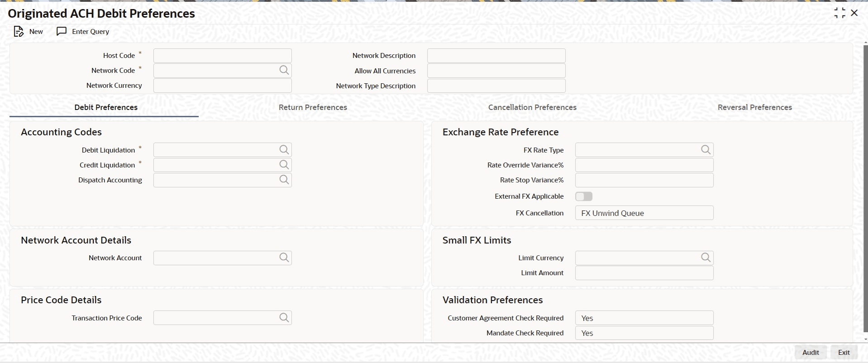Open Network Code lookup search icon
The height and width of the screenshot is (363, 868).
pos(284,70)
